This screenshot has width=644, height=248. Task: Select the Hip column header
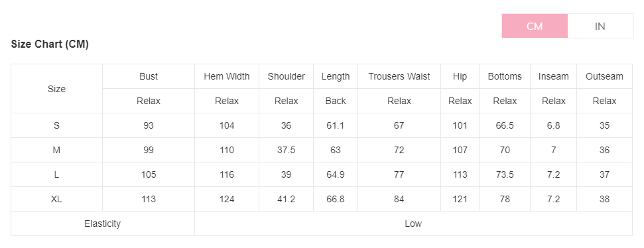pyautogui.click(x=460, y=76)
